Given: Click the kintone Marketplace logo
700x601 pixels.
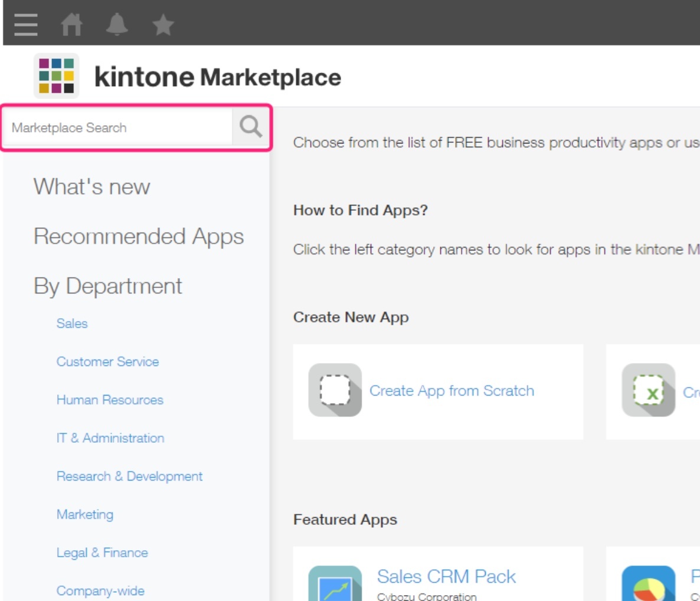Looking at the screenshot, I should point(56,76).
